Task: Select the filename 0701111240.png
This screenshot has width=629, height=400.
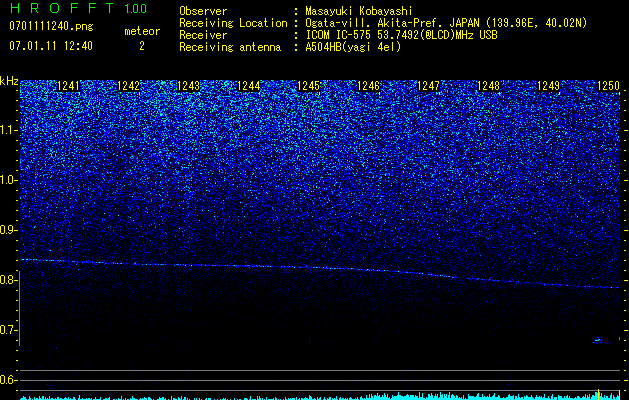Action: (x=51, y=27)
